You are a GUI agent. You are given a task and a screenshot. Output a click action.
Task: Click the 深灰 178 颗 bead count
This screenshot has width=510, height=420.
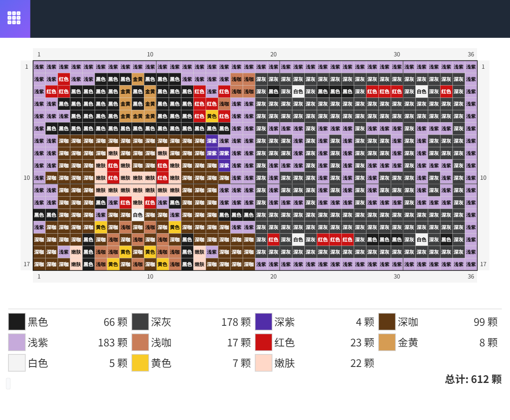click(x=236, y=322)
